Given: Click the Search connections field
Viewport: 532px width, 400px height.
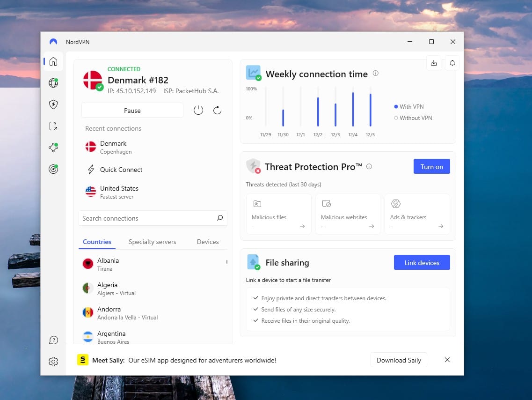Looking at the screenshot, I should (x=153, y=218).
